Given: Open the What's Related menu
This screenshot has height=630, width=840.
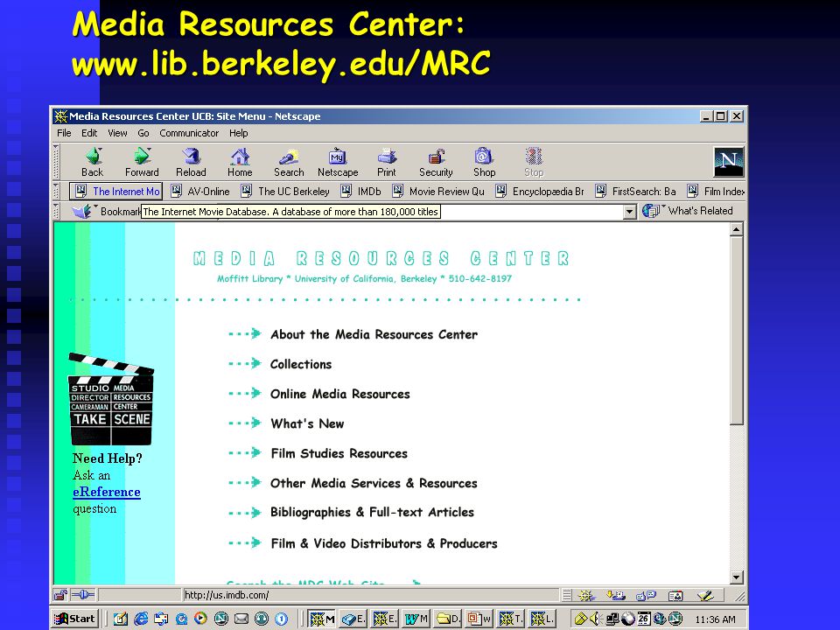Looking at the screenshot, I should coord(688,211).
